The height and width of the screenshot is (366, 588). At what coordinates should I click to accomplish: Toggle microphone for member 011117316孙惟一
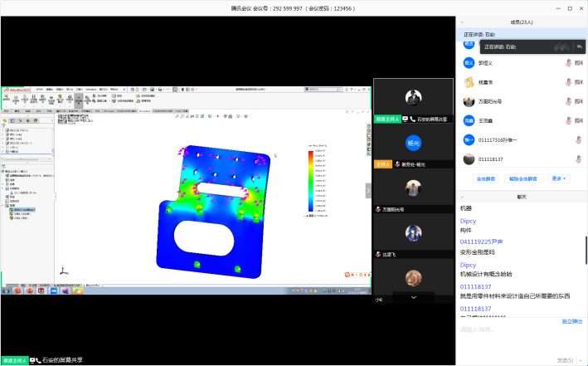pos(578,139)
